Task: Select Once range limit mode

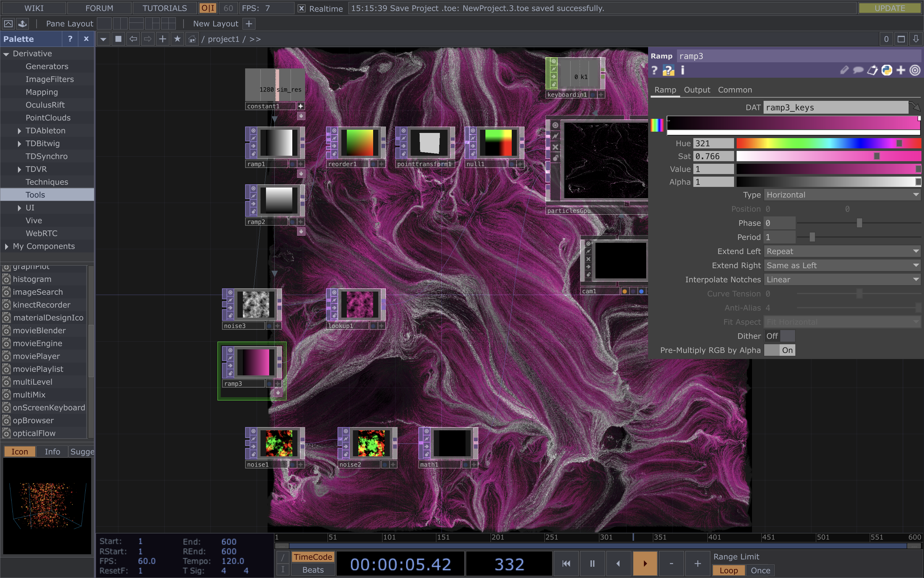Action: coord(760,570)
